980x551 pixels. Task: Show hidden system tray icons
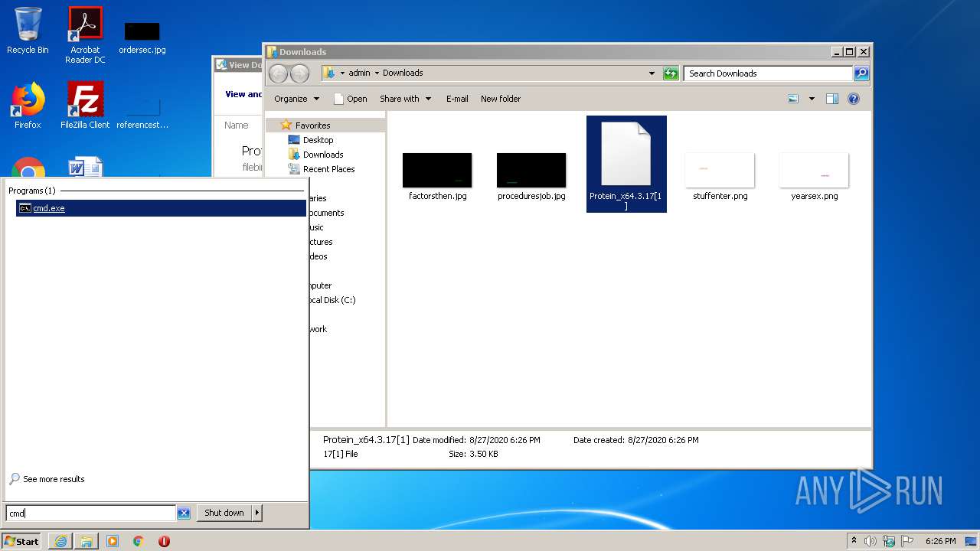(854, 541)
